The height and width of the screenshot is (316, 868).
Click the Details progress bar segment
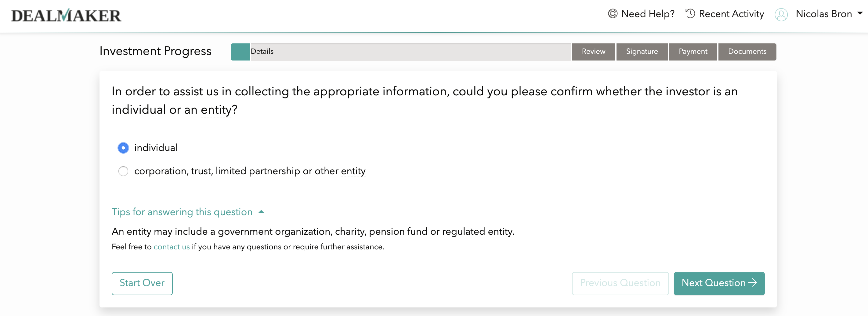tap(401, 52)
